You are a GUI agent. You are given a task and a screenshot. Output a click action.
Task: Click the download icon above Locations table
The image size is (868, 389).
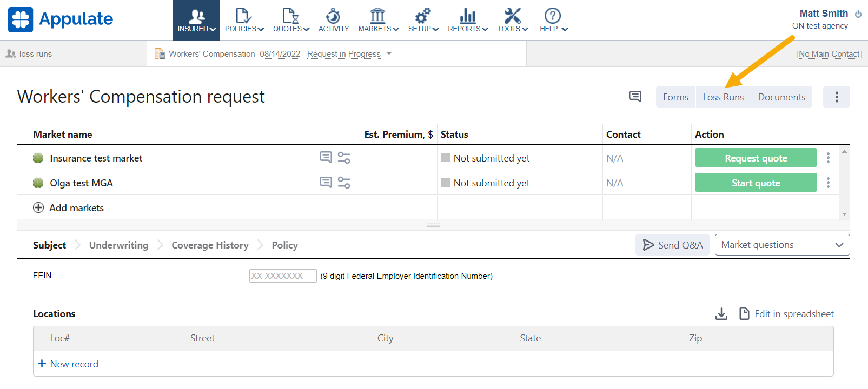coord(721,314)
